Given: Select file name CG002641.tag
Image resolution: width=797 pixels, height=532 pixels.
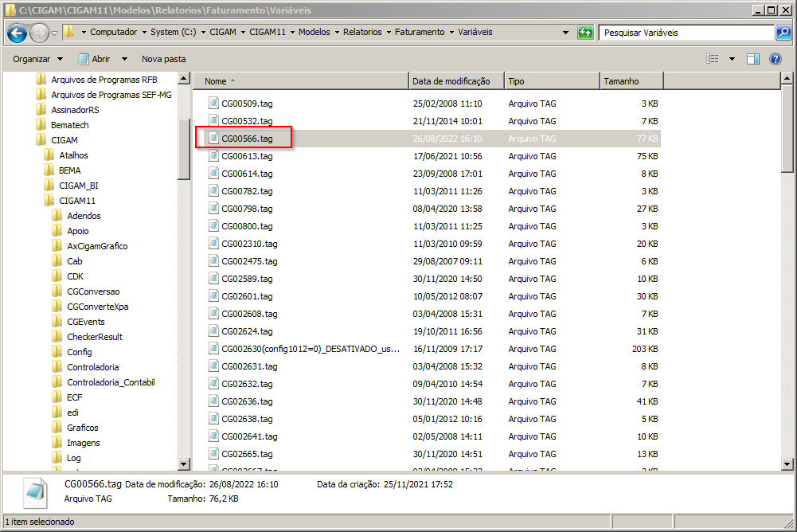Looking at the screenshot, I should 249,436.
